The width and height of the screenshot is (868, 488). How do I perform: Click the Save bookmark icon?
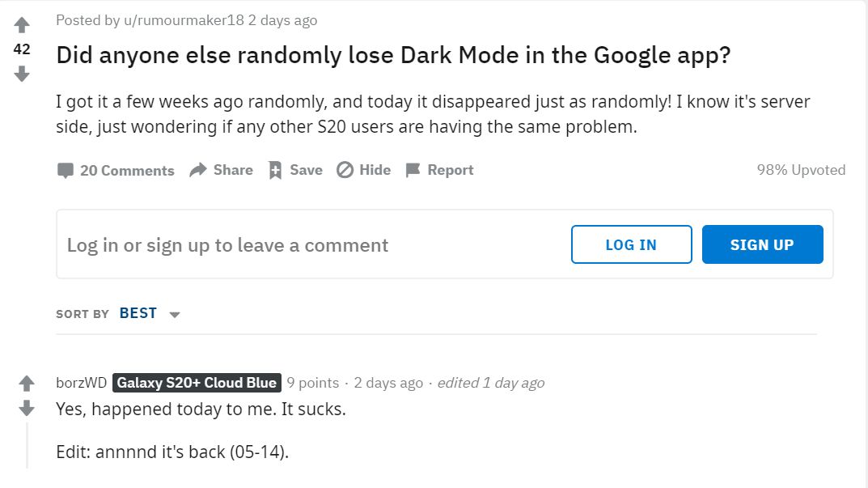coord(275,170)
